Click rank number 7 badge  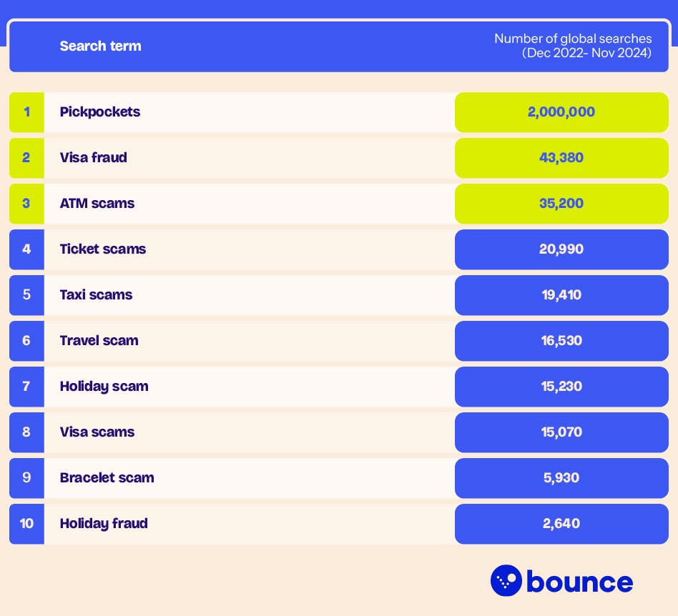coord(26,386)
